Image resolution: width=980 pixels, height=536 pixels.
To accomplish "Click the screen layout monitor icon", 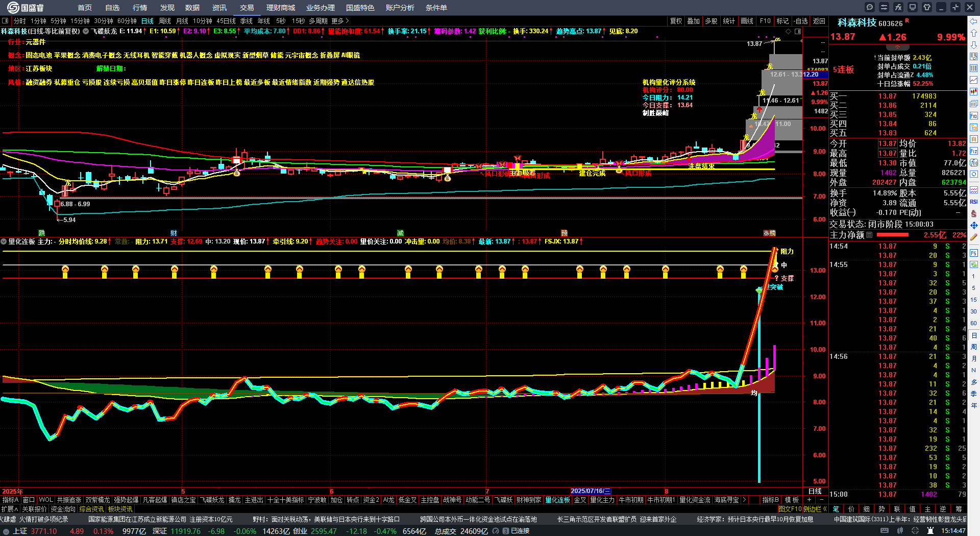I will tap(913, 7).
